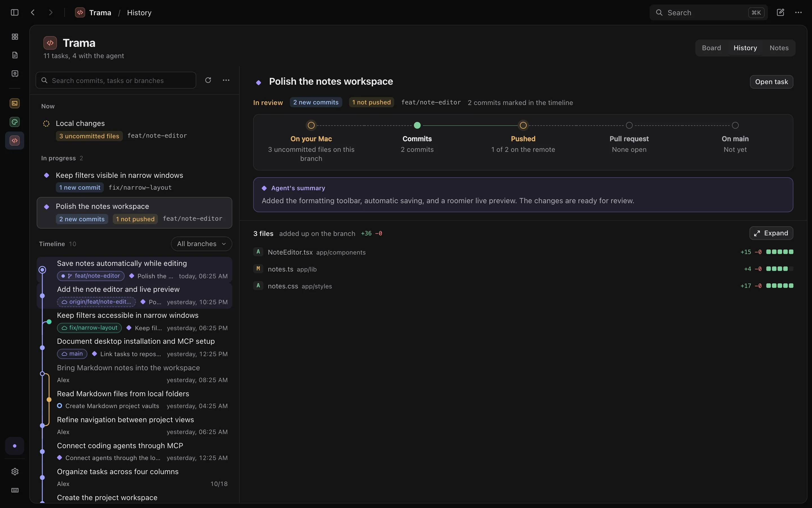This screenshot has height=508, width=812.
Task: Click Trama in the breadcrumb
Action: [x=100, y=13]
